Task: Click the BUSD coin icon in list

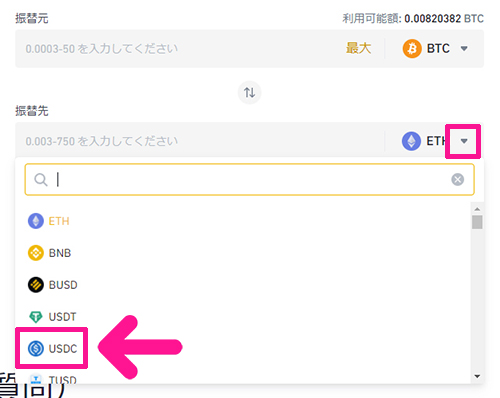Action: [x=36, y=285]
